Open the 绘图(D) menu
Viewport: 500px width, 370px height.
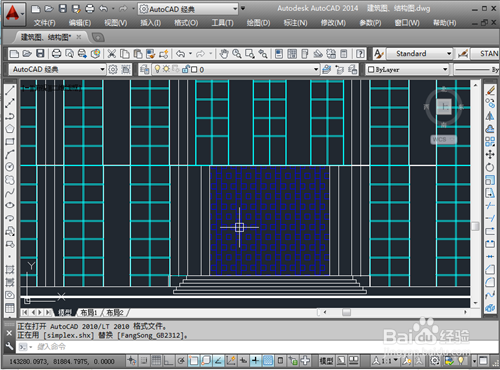coord(258,23)
